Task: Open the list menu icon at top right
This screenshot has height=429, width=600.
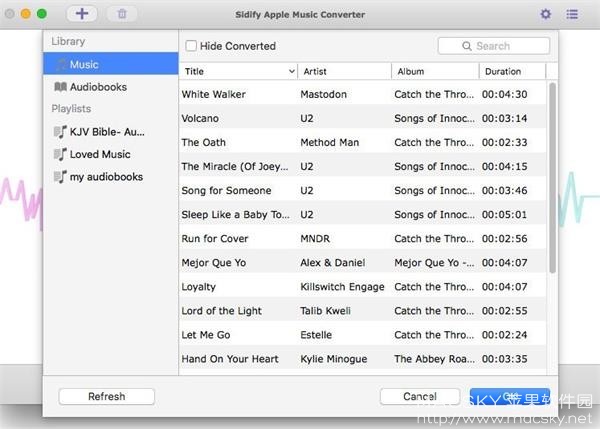Action: tap(572, 14)
